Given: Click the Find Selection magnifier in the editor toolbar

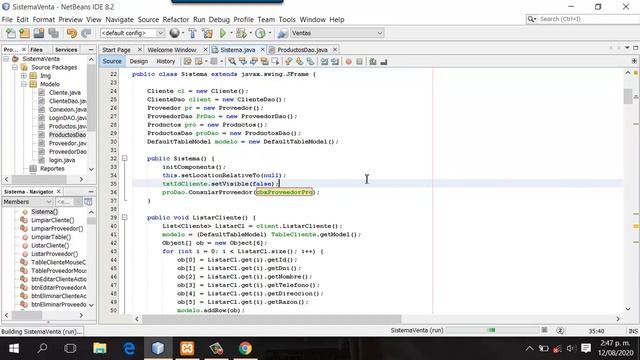Looking at the screenshot, I should (232, 62).
